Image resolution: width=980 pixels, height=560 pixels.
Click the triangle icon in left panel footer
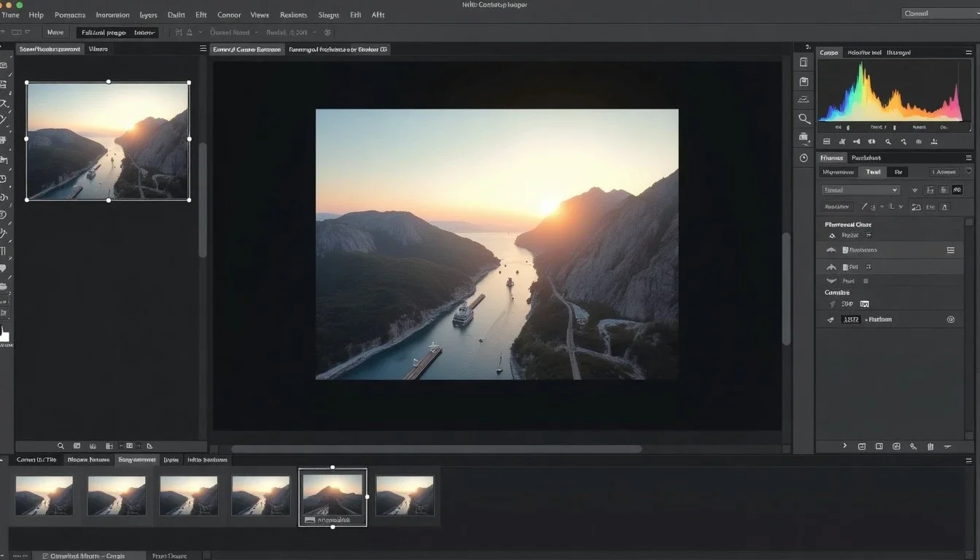pos(149,446)
